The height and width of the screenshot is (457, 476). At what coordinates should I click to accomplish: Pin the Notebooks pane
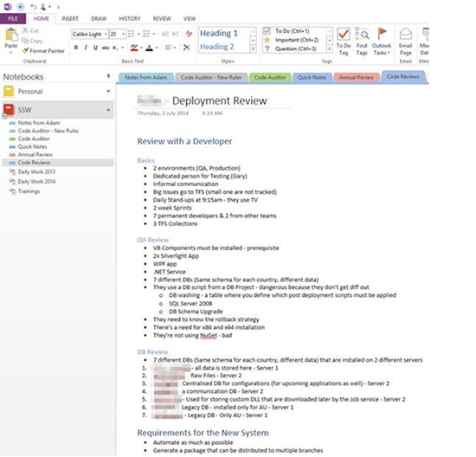108,76
